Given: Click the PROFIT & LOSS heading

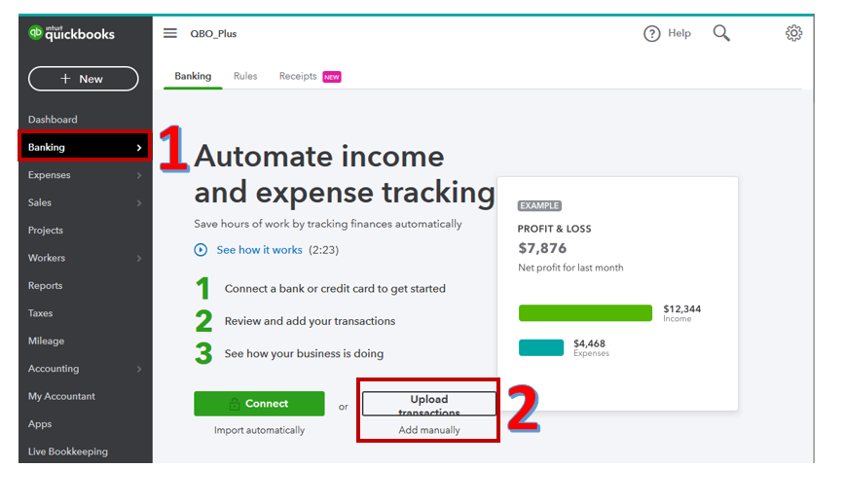Looking at the screenshot, I should [555, 229].
